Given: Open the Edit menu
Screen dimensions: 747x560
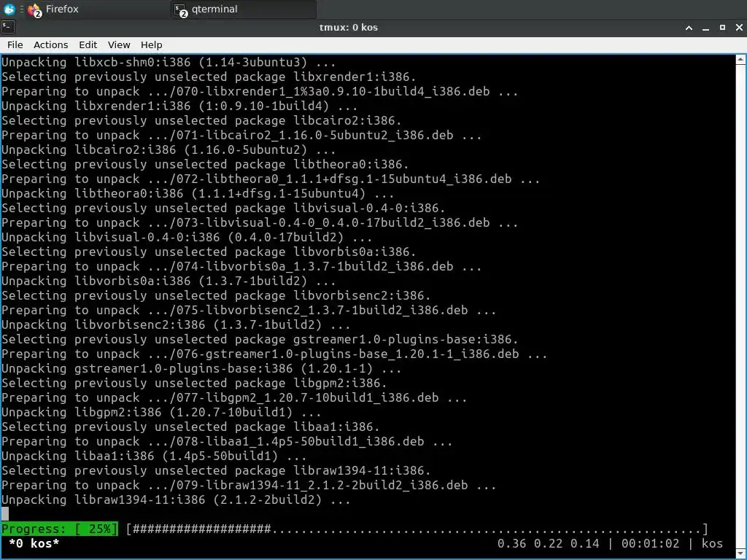Looking at the screenshot, I should (88, 44).
